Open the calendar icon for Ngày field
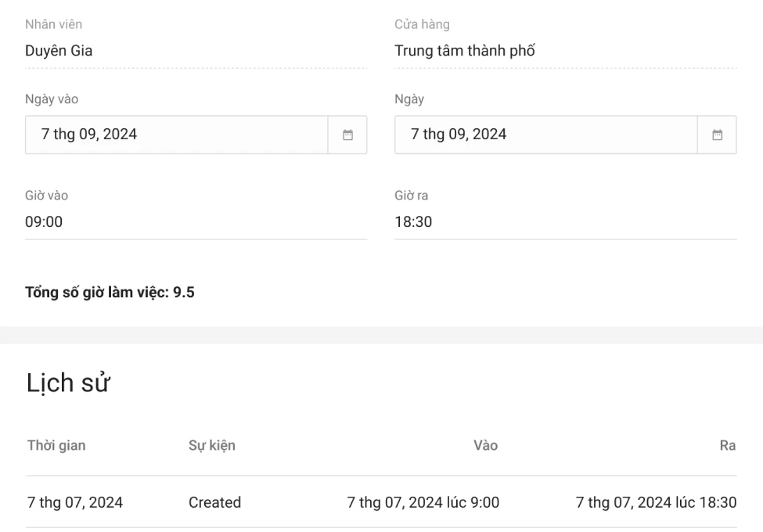The height and width of the screenshot is (532, 763). [717, 135]
